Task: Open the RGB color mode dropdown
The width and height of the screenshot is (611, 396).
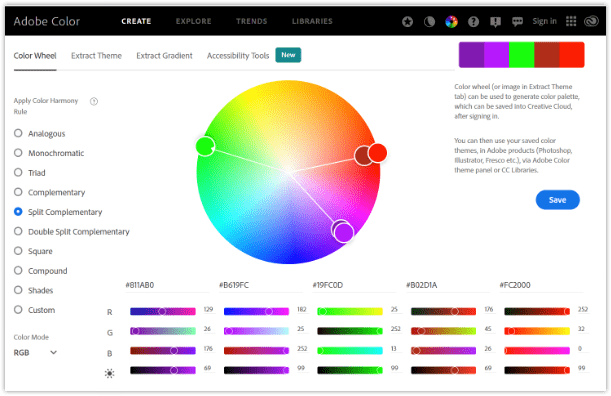Action: (x=35, y=352)
